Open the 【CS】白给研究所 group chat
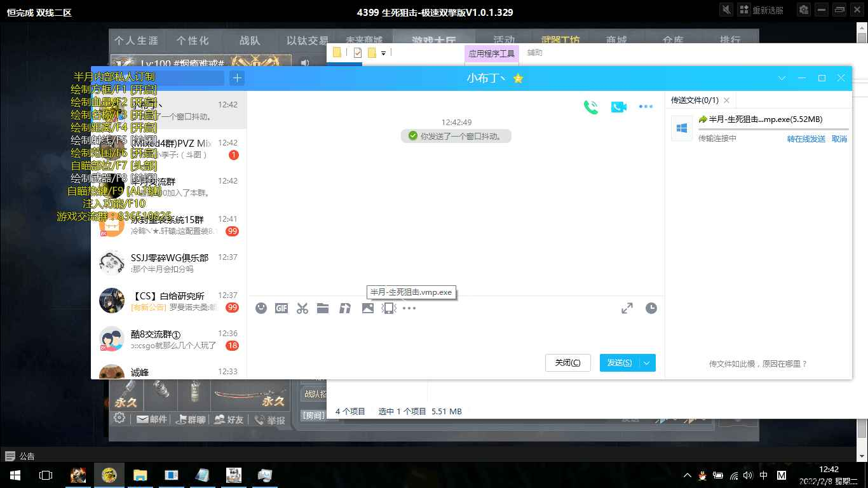Image resolution: width=868 pixels, height=488 pixels. pyautogui.click(x=168, y=301)
